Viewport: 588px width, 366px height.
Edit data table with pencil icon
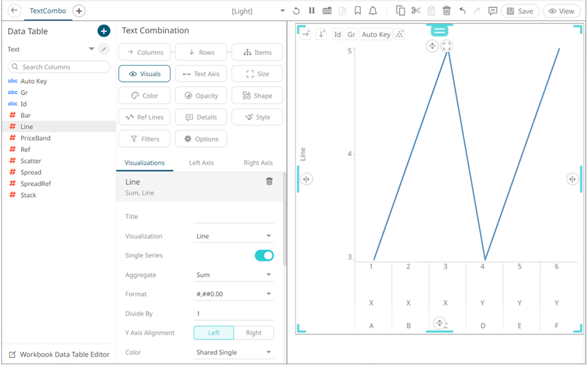pyautogui.click(x=104, y=49)
